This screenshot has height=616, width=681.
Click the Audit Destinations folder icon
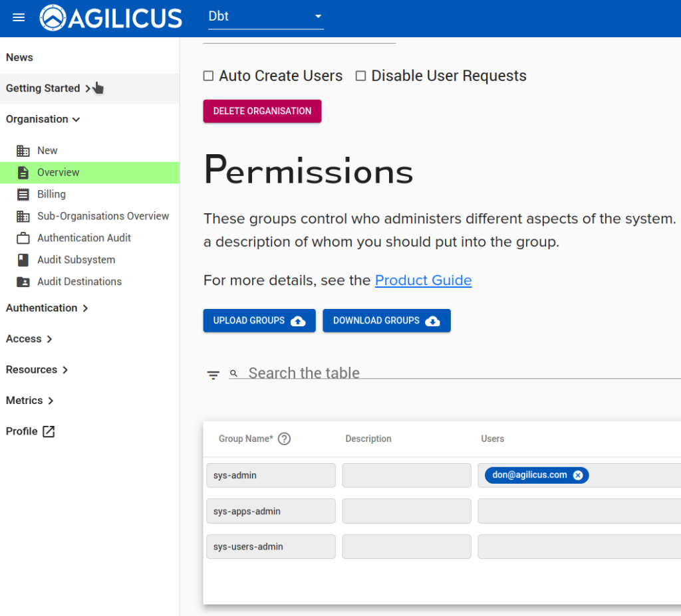pyautogui.click(x=23, y=282)
